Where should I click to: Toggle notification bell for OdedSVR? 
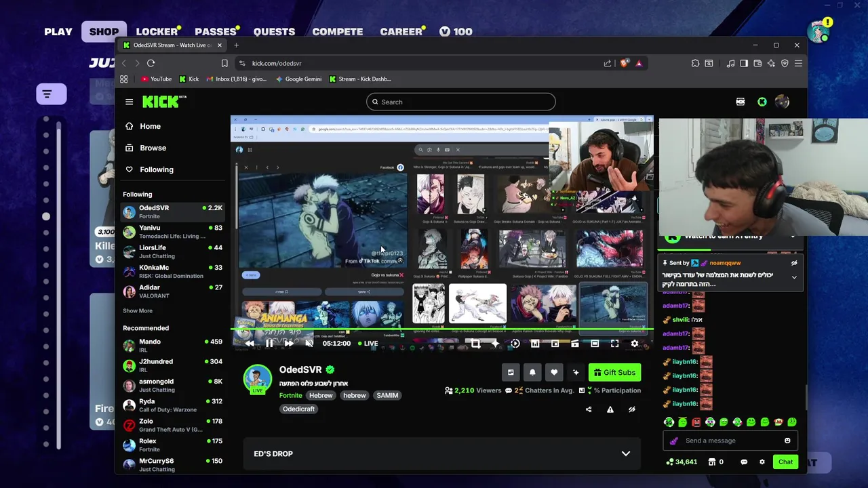532,372
